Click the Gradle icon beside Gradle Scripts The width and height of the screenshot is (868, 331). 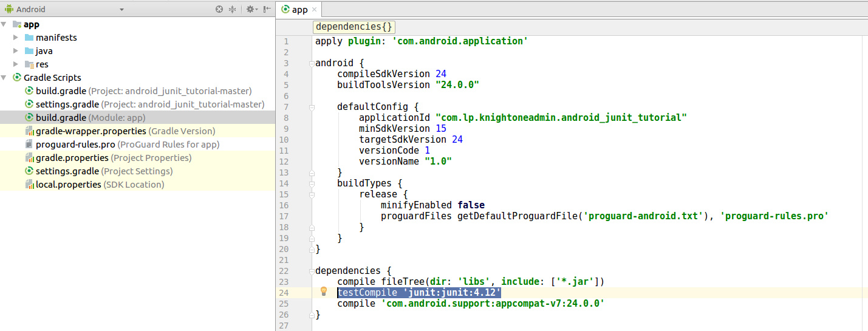pyautogui.click(x=16, y=78)
